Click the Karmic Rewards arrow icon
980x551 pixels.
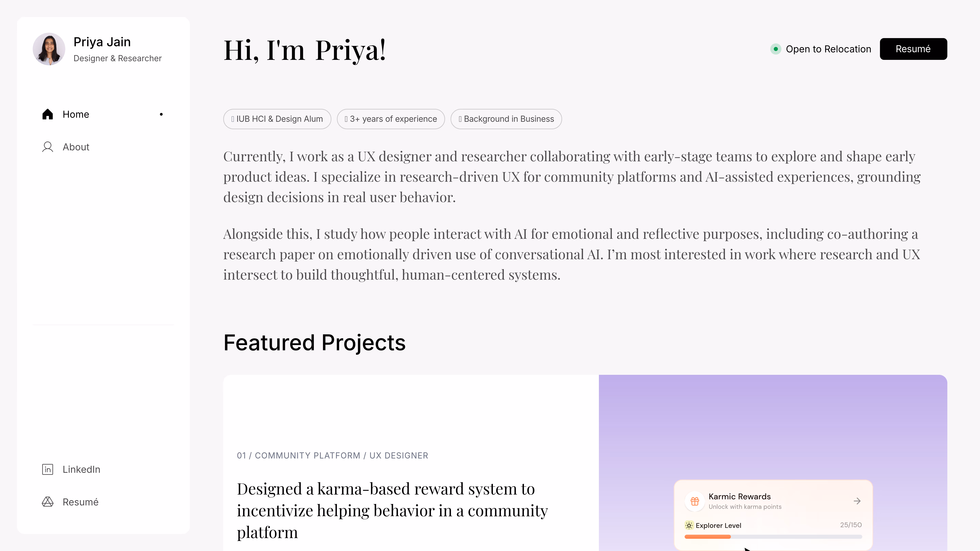pos(857,501)
